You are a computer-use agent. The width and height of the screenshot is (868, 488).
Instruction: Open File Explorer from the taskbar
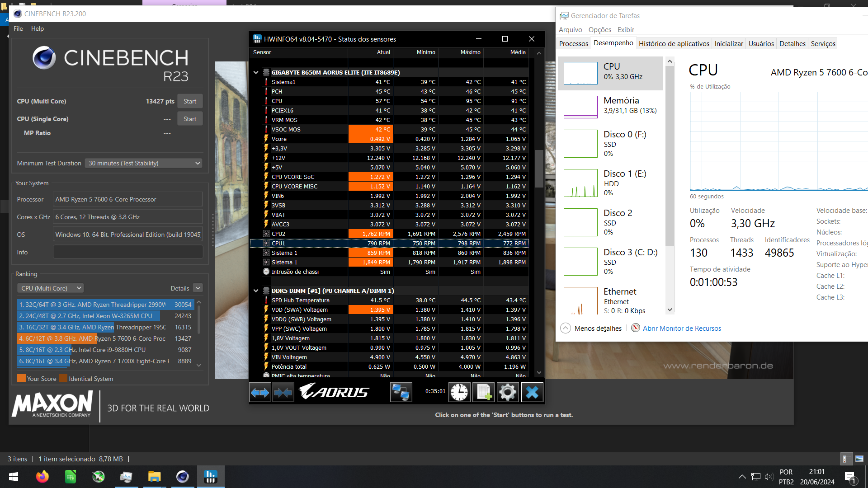point(154,477)
